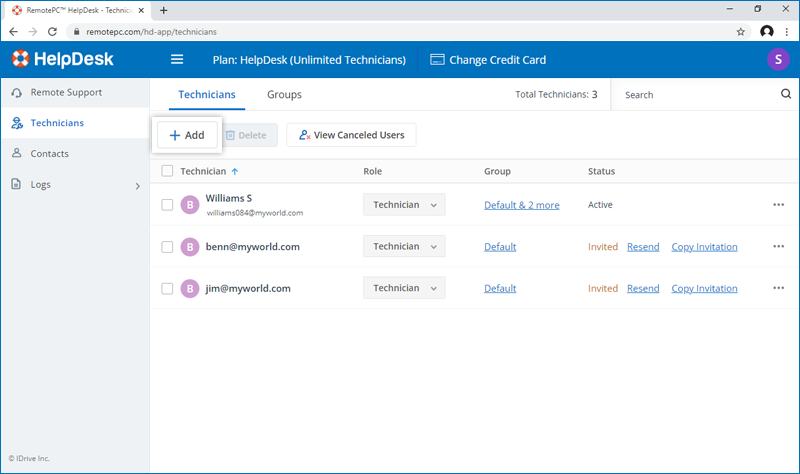Click the Add technician button
This screenshot has height=474, width=800.
[x=187, y=135]
